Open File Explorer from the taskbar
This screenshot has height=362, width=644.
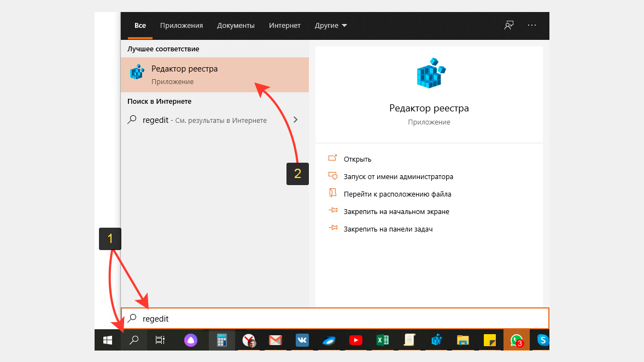463,340
